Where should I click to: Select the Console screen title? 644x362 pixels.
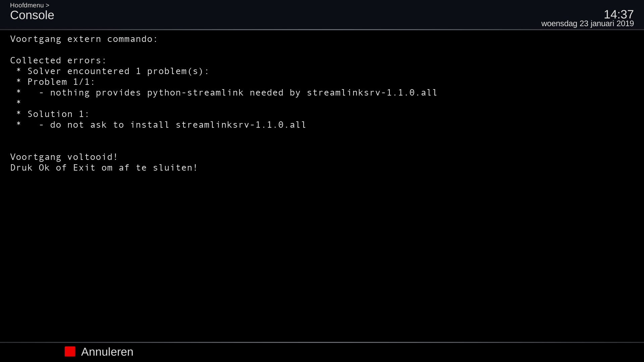(x=32, y=15)
